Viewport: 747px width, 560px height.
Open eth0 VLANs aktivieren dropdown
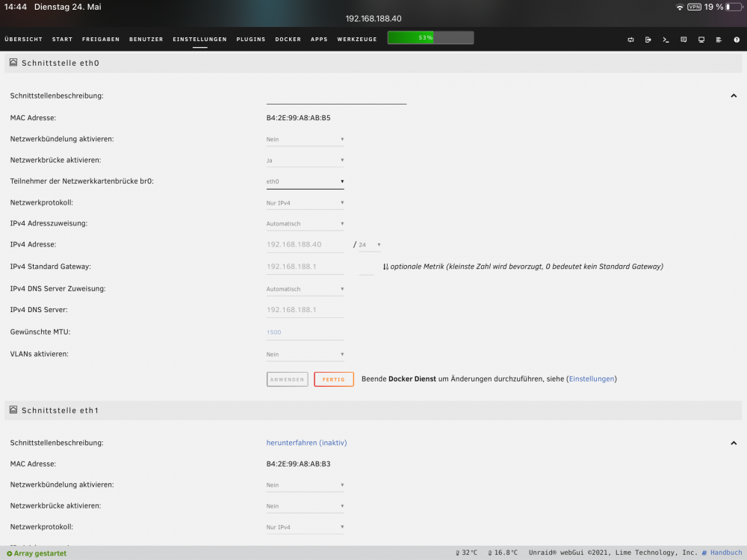tap(305, 354)
